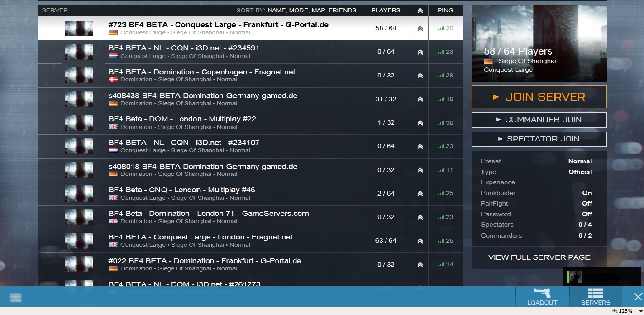
Task: Click rank chevron icon for Copenhagen Fragnet row
Action: point(420,76)
